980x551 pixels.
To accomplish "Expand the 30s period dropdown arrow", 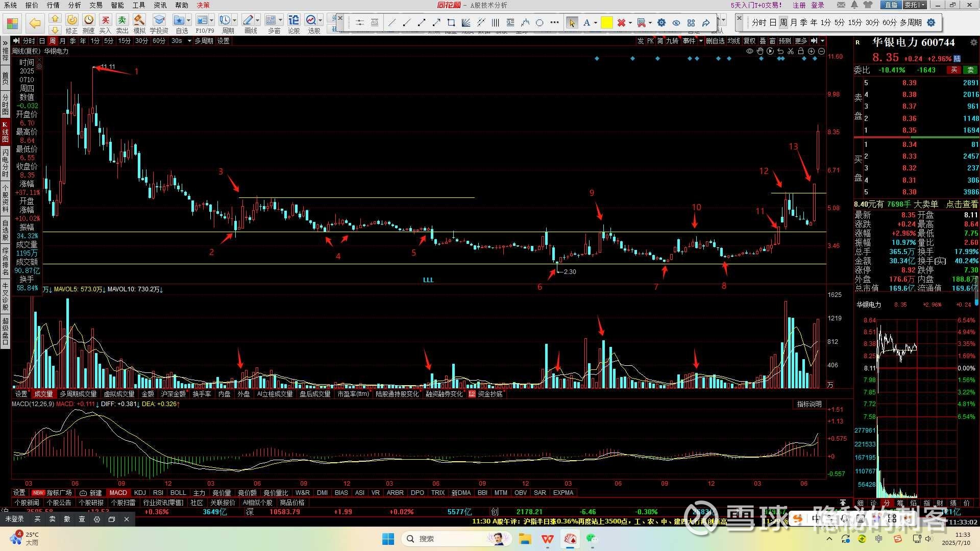I will [x=189, y=41].
